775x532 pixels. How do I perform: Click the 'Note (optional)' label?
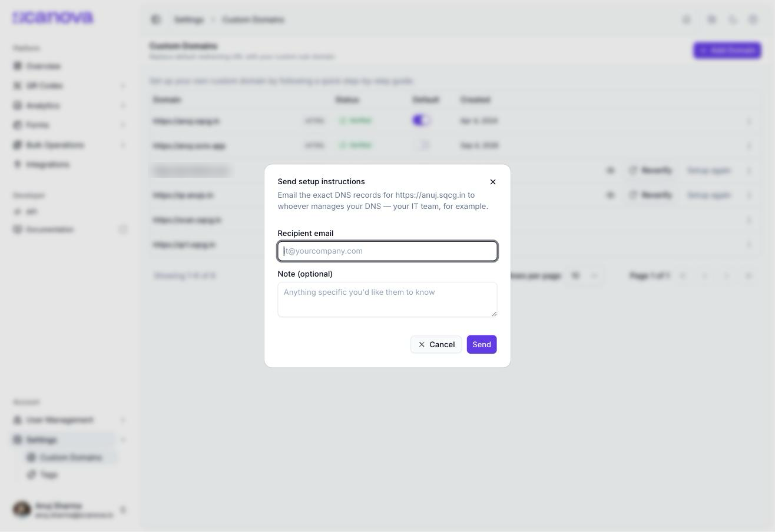(305, 274)
